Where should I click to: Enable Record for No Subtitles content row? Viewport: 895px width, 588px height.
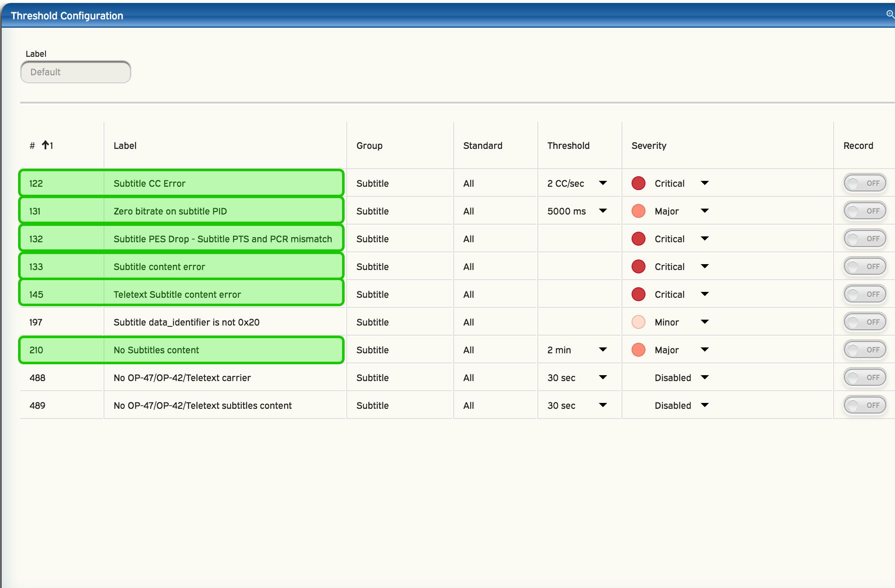click(x=865, y=350)
